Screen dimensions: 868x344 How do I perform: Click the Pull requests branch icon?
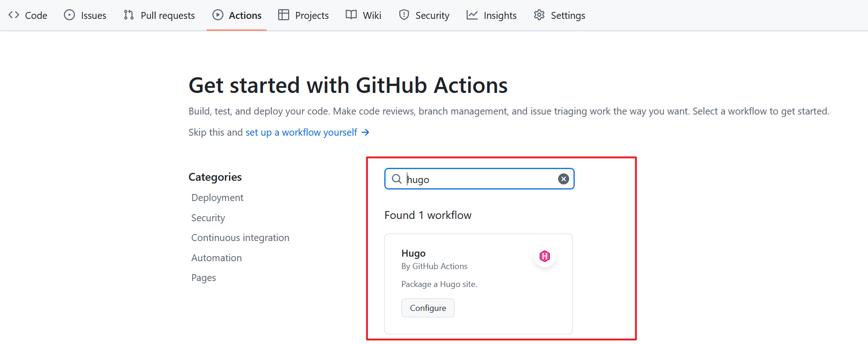(129, 15)
